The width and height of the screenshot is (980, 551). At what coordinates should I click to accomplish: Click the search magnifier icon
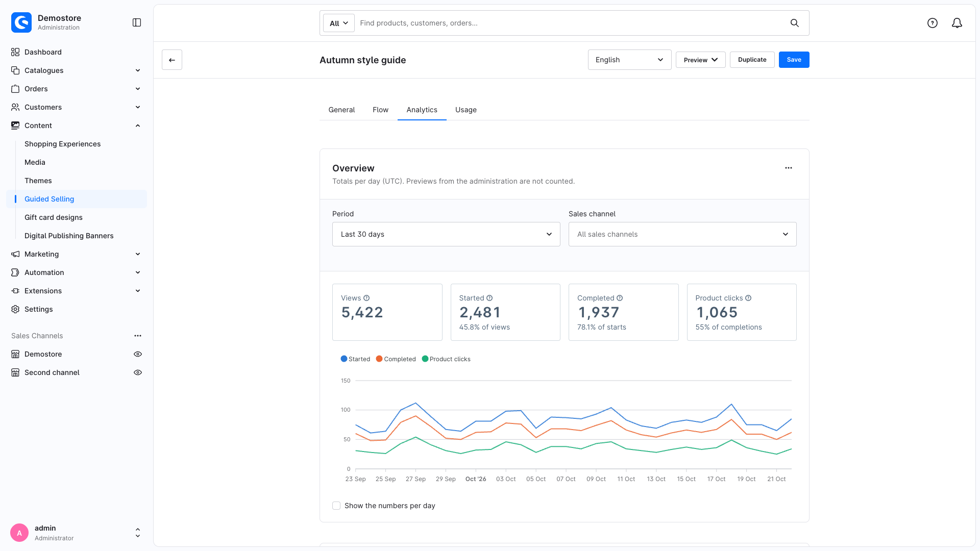click(795, 23)
